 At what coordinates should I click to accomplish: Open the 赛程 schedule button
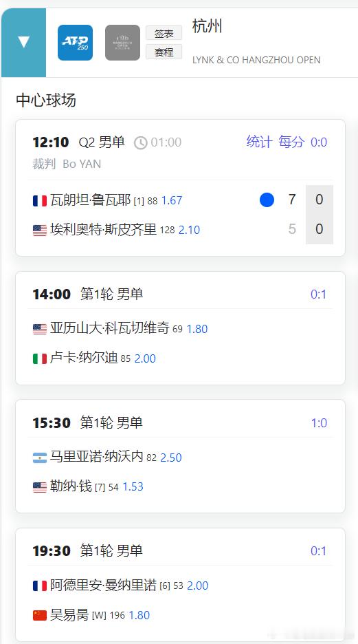click(x=164, y=52)
